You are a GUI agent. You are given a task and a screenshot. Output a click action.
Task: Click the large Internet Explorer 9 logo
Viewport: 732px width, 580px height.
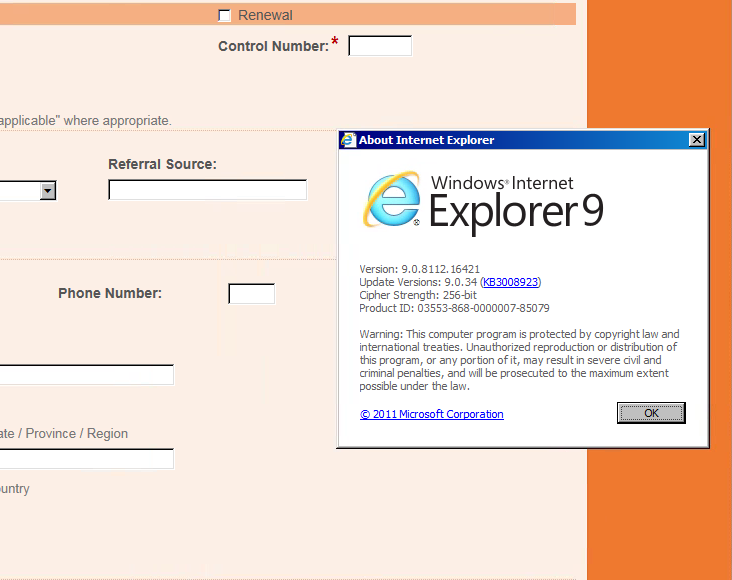483,203
